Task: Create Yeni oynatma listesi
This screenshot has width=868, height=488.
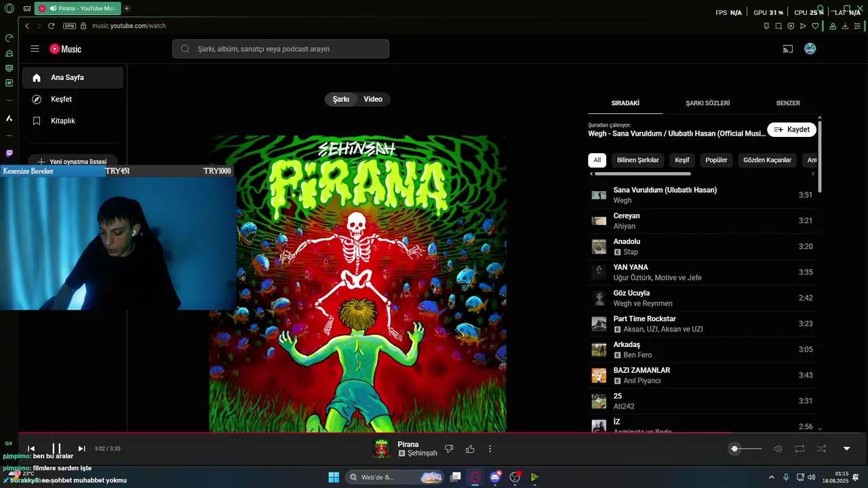Action: (73, 161)
